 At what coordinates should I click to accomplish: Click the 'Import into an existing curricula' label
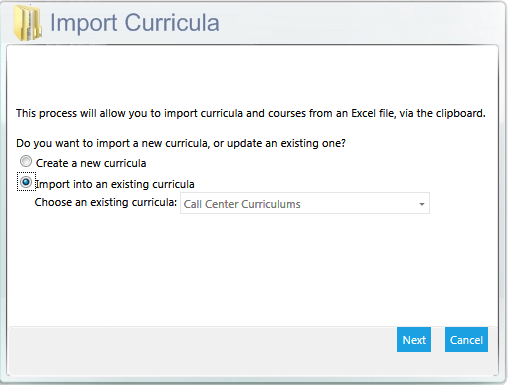[x=115, y=184]
